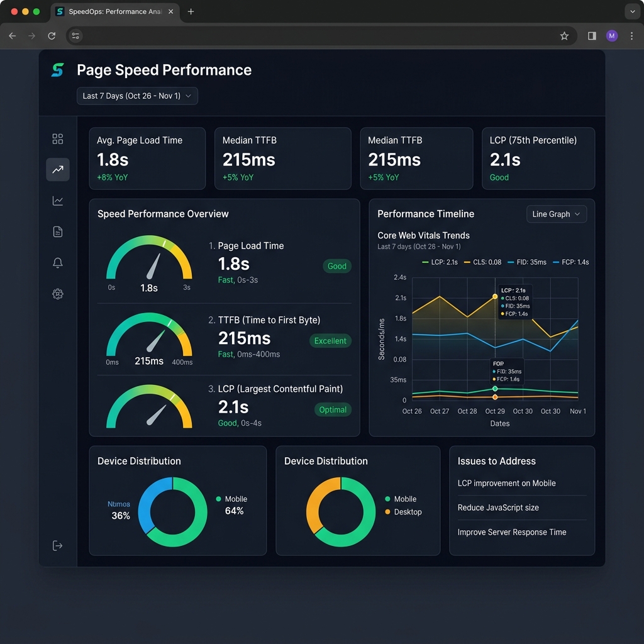Click the LCP gauge chart
Image resolution: width=644 pixels, height=644 pixels.
coord(149,407)
